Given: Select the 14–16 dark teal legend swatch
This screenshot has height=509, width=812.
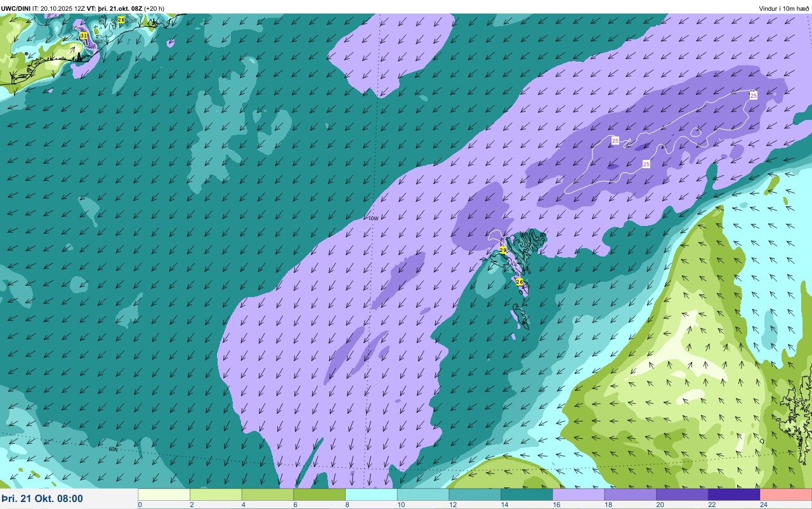Looking at the screenshot, I should [527, 494].
